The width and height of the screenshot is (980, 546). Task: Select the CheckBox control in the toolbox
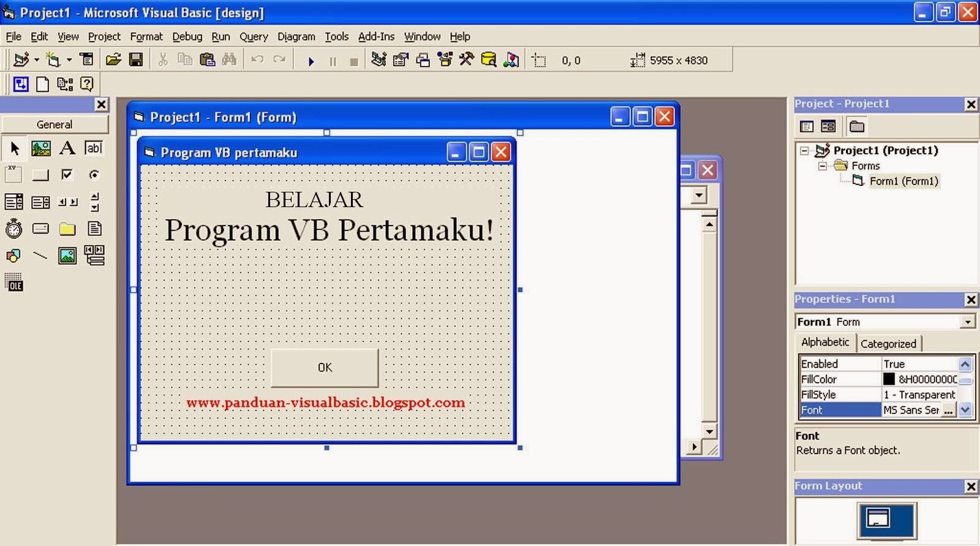tap(67, 175)
